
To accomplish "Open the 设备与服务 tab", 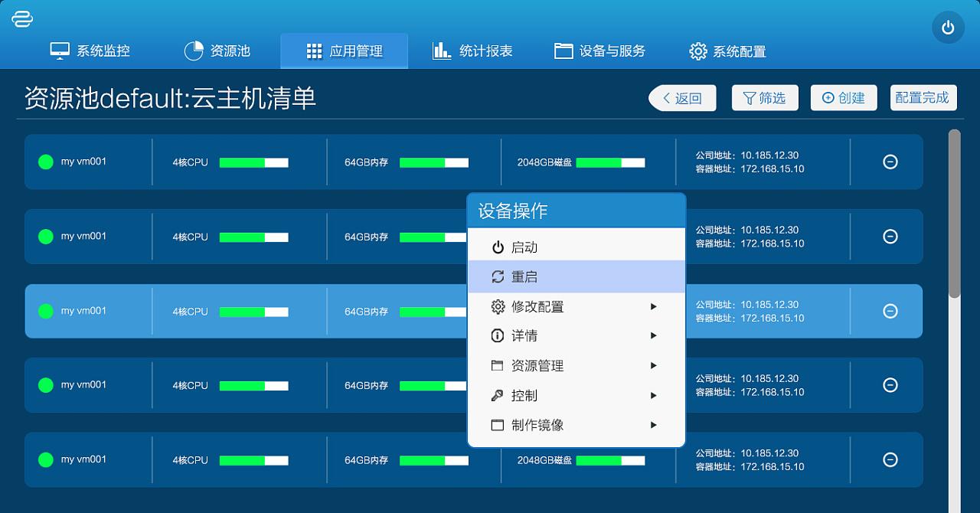I will point(600,51).
